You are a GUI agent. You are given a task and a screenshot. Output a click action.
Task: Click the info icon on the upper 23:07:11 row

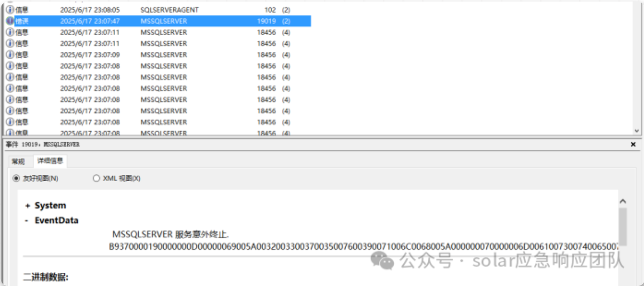click(x=10, y=32)
